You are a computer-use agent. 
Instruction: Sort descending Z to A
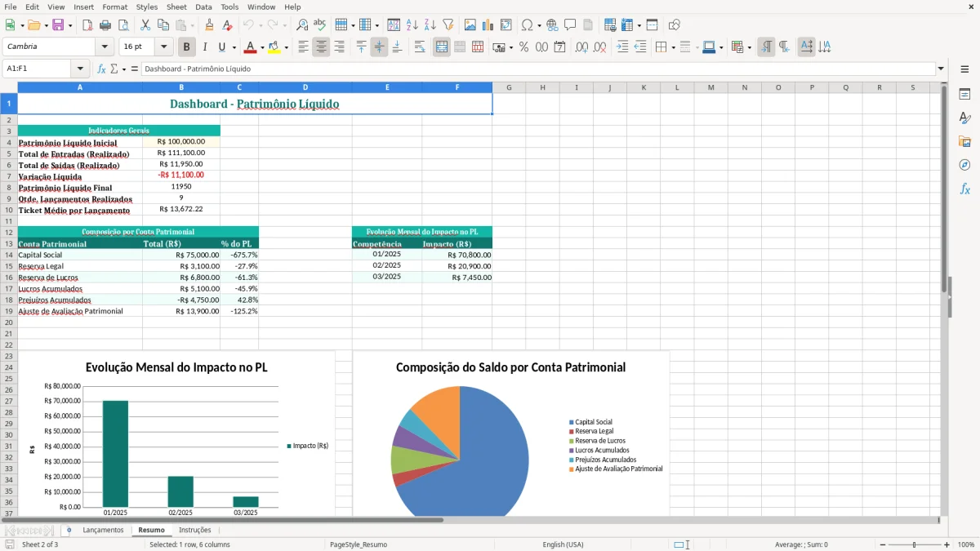click(x=430, y=25)
